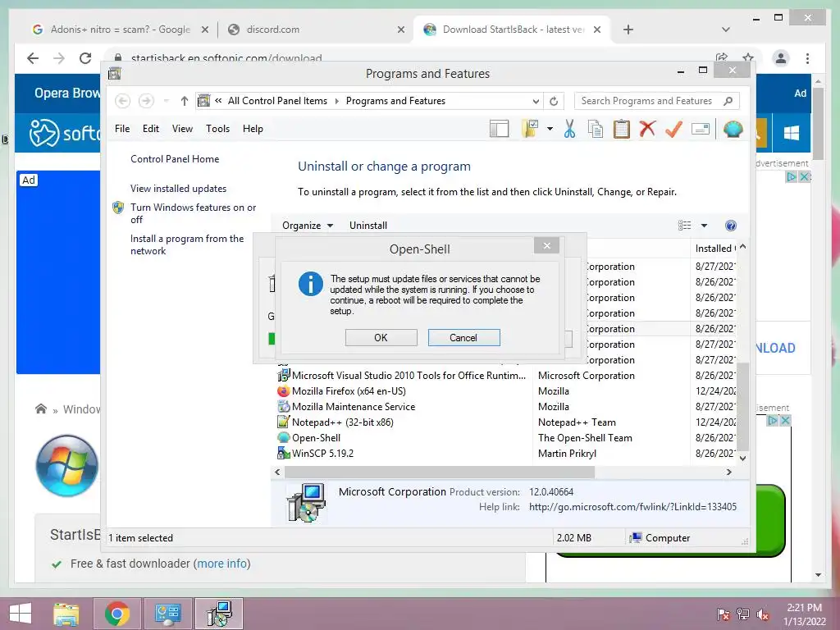Click the installer taskbar icon
This screenshot has height=630, width=840.
[219, 614]
